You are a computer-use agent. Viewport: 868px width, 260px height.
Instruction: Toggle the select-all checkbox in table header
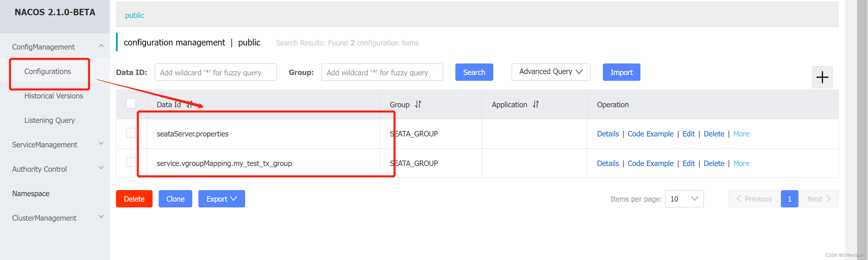coord(131,103)
